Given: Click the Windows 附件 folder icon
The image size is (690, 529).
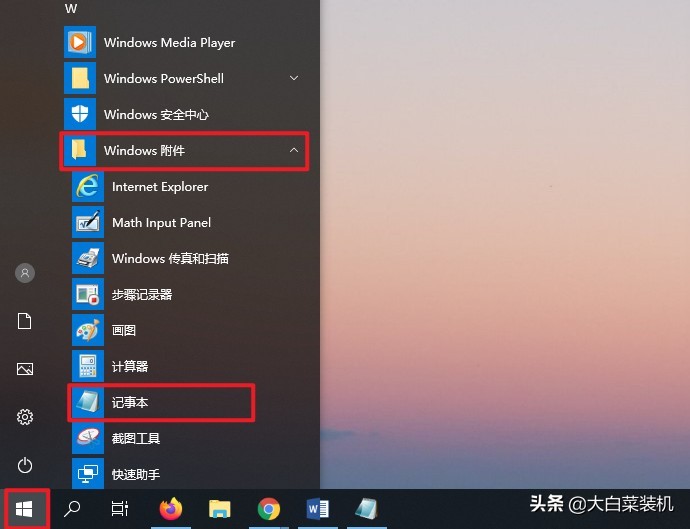Looking at the screenshot, I should pos(80,150).
